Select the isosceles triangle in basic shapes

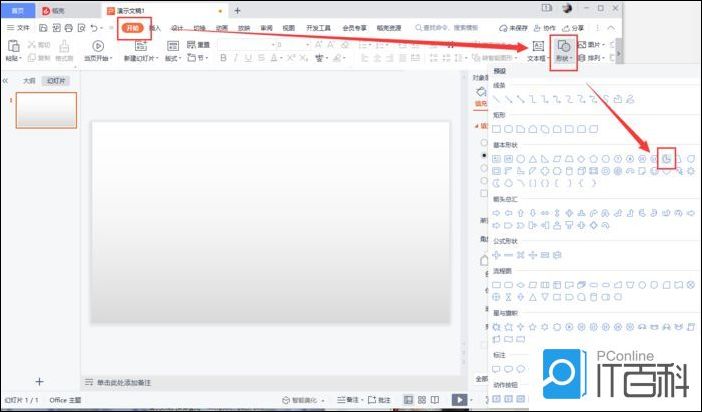[533, 159]
